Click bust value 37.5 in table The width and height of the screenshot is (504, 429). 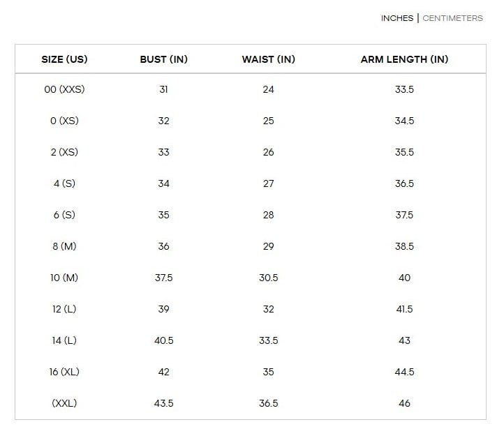pyautogui.click(x=163, y=278)
